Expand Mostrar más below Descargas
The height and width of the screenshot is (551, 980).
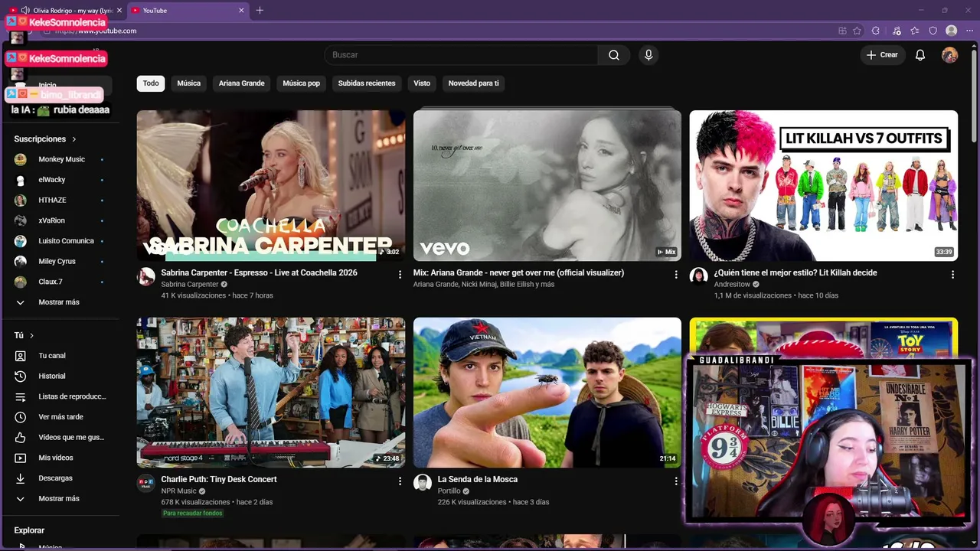pyautogui.click(x=60, y=499)
